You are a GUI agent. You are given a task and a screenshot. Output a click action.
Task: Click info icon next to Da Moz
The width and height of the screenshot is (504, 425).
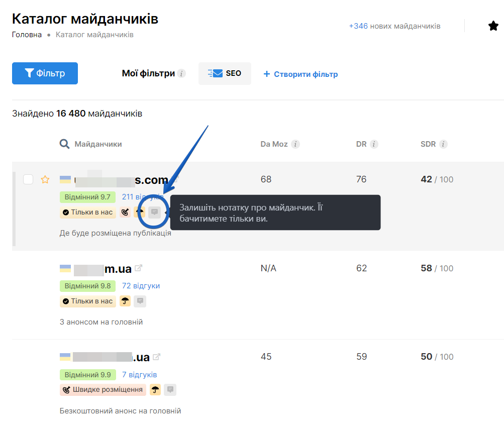(x=296, y=144)
